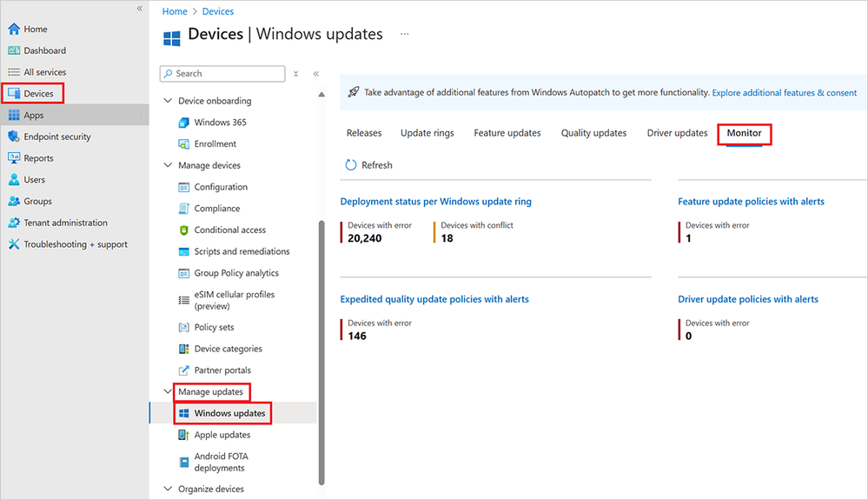Open the Tenant administration icon
This screenshot has width=868, height=500.
click(14, 223)
